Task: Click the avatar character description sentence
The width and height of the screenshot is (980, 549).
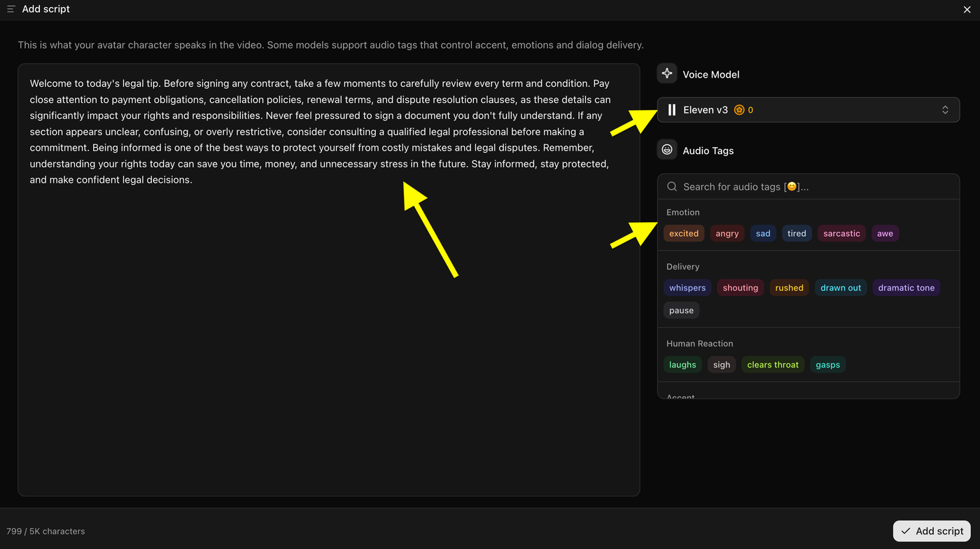Action: point(330,45)
